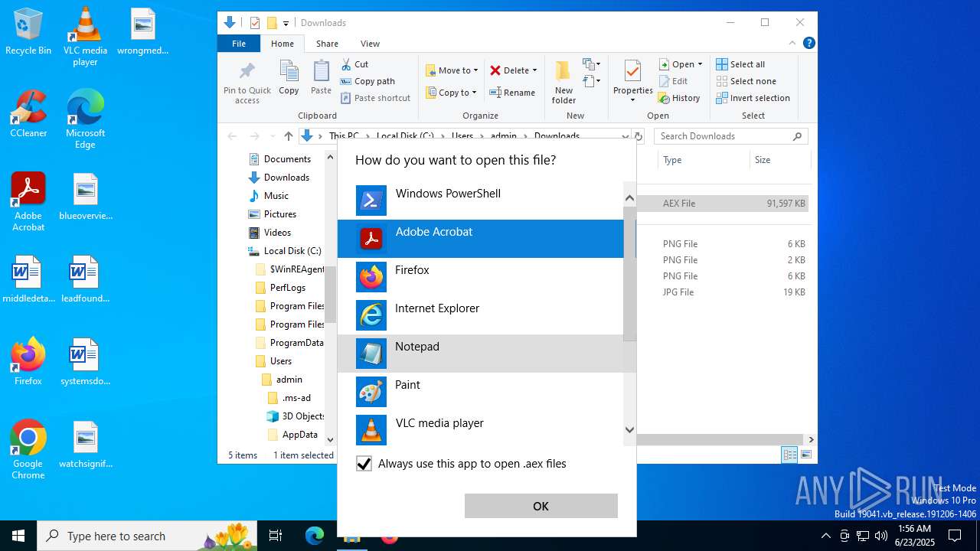Confirm with the OK button

(x=541, y=506)
